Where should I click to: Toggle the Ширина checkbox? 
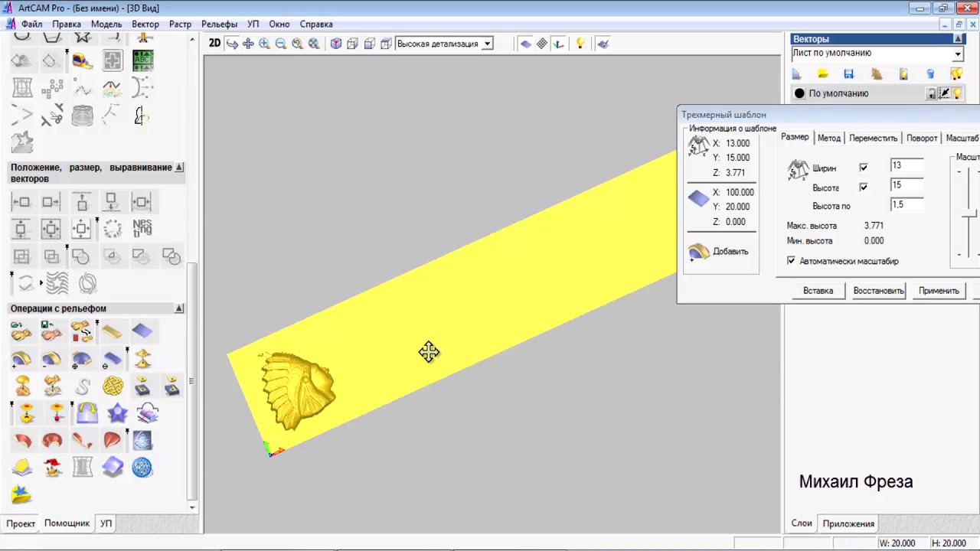864,168
